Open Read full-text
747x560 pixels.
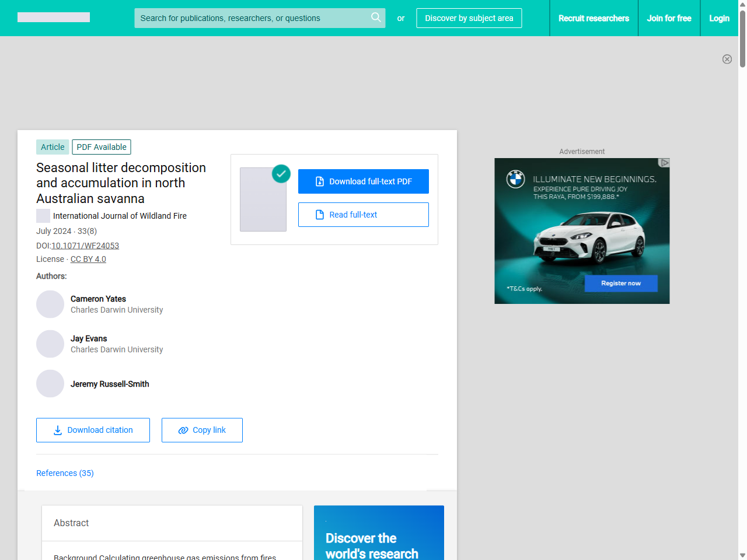coord(363,215)
